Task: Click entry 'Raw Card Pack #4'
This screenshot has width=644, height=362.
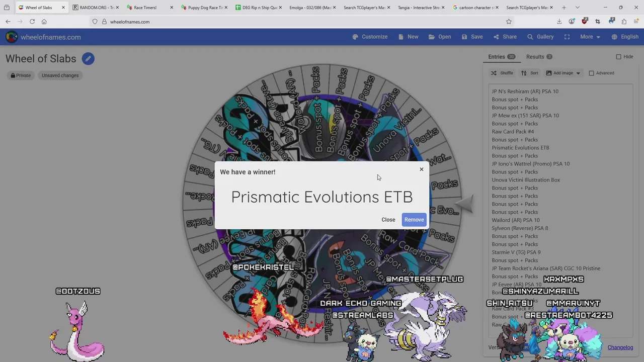Action: 513,132
